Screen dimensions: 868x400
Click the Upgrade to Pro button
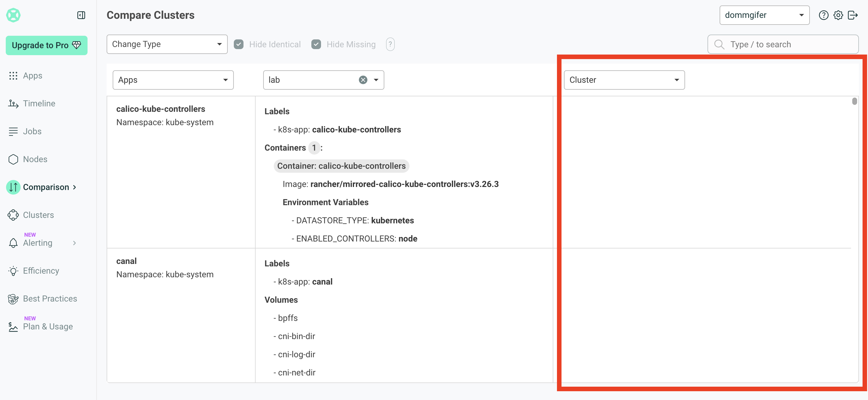(x=47, y=45)
